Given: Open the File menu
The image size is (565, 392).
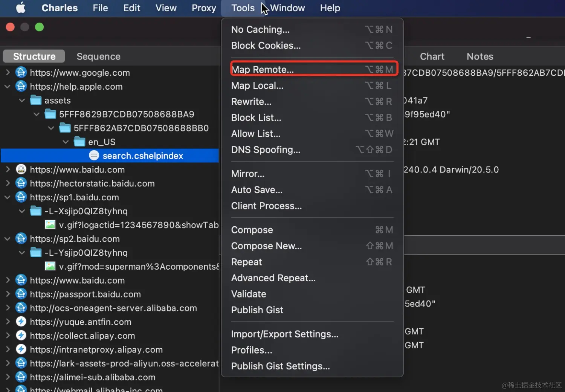Looking at the screenshot, I should pyautogui.click(x=100, y=8).
